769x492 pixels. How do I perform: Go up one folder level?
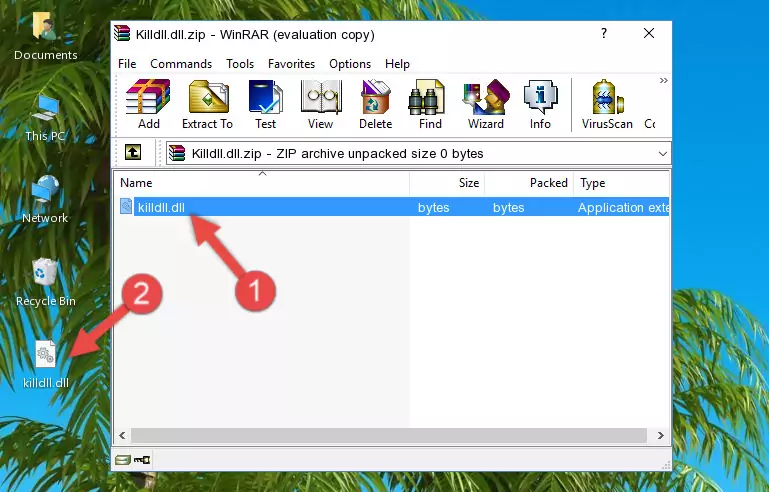coord(133,153)
